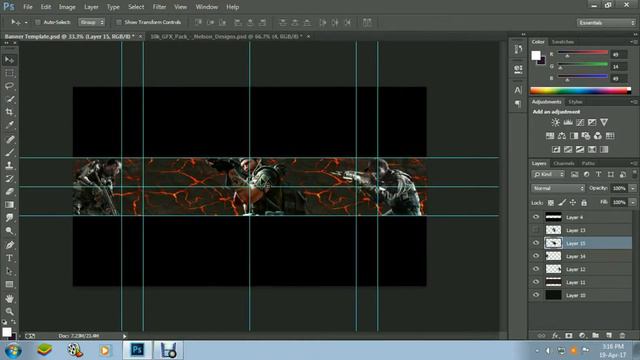
Task: Open the Filter menu
Action: [159, 7]
